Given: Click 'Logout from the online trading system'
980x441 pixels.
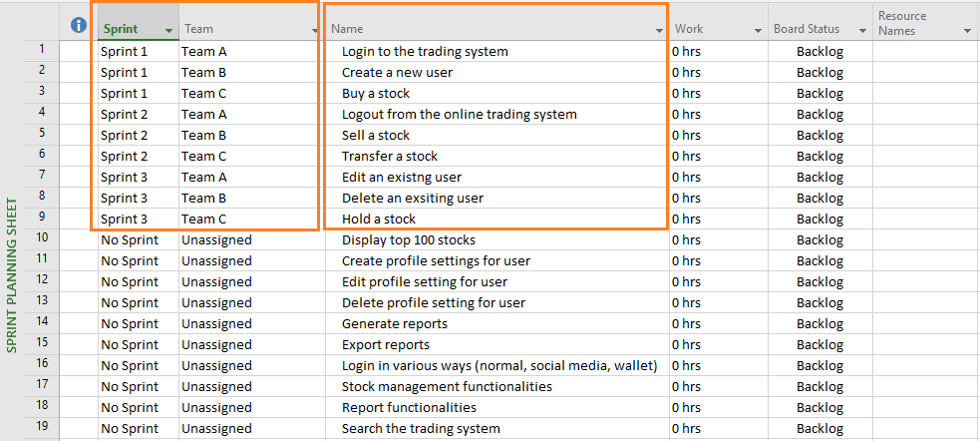Looking at the screenshot, I should 460,115.
